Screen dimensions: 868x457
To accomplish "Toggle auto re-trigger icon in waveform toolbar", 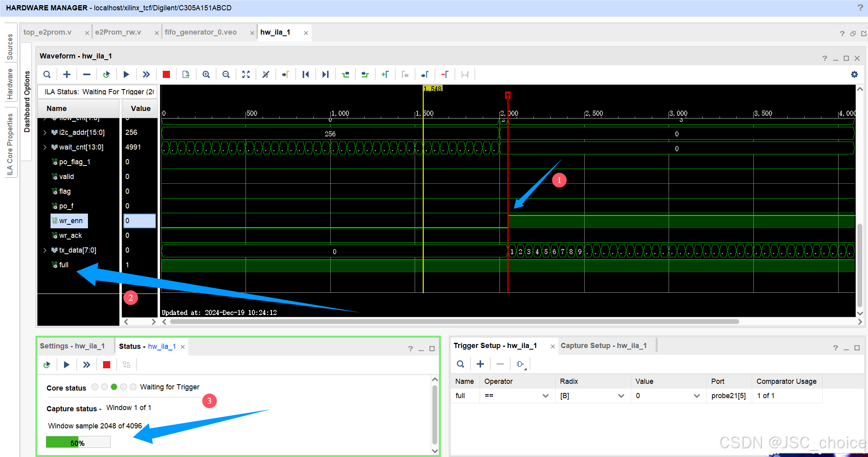I will point(106,74).
